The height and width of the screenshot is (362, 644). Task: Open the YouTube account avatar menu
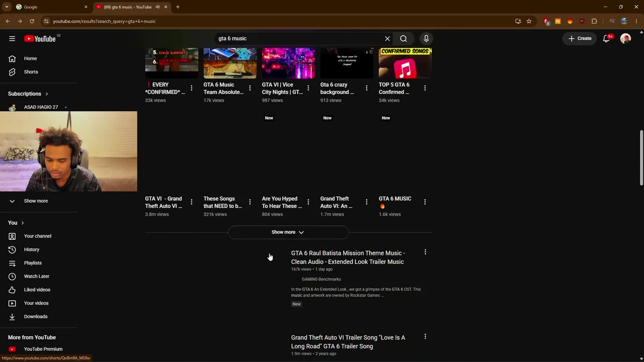(626, 39)
